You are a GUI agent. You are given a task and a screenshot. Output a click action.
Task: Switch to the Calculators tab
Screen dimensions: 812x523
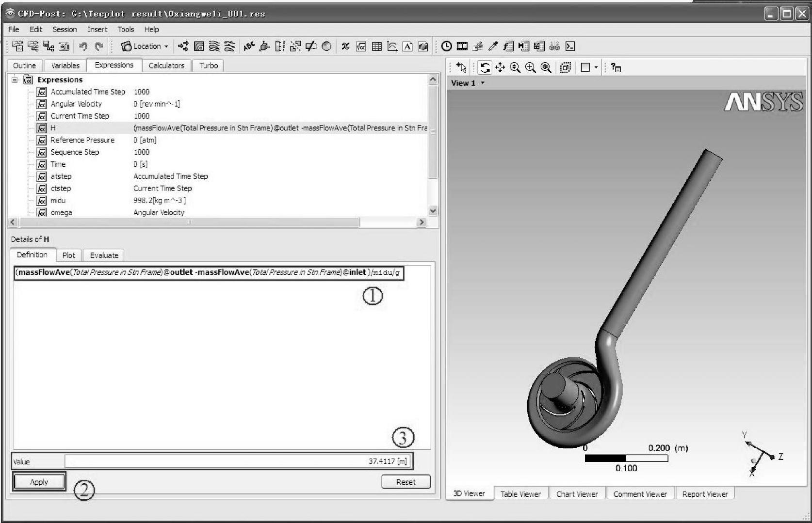click(x=166, y=65)
